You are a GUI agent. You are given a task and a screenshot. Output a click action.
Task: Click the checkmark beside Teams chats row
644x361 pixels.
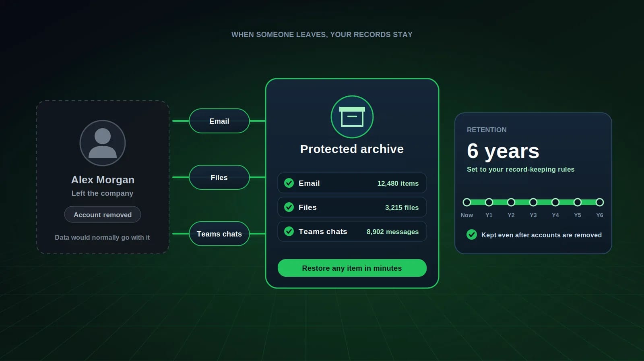[x=289, y=231]
